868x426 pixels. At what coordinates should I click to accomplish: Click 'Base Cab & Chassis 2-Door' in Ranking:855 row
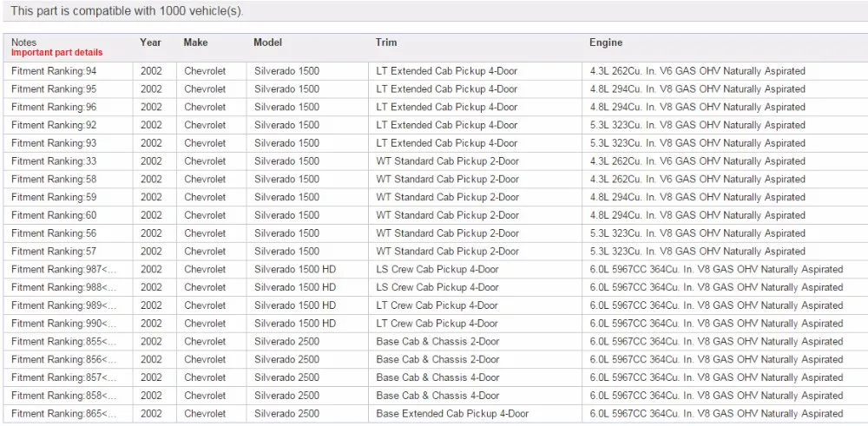tap(437, 341)
